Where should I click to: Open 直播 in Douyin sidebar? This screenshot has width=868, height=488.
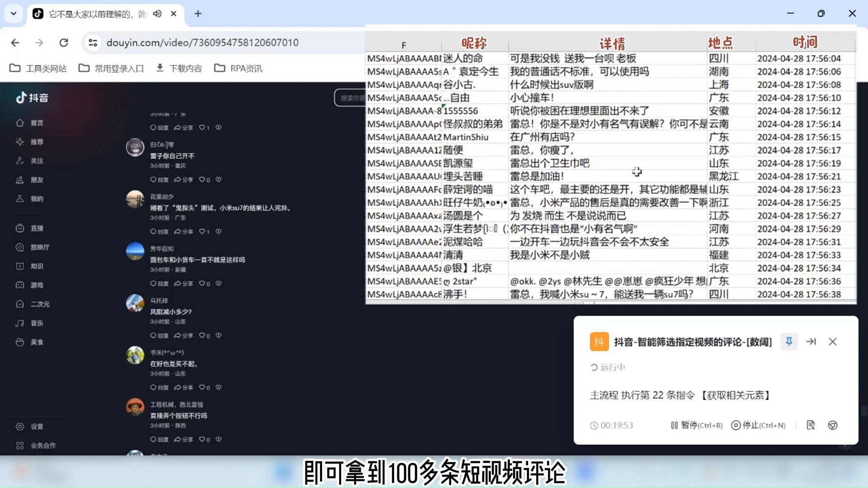tap(30, 228)
